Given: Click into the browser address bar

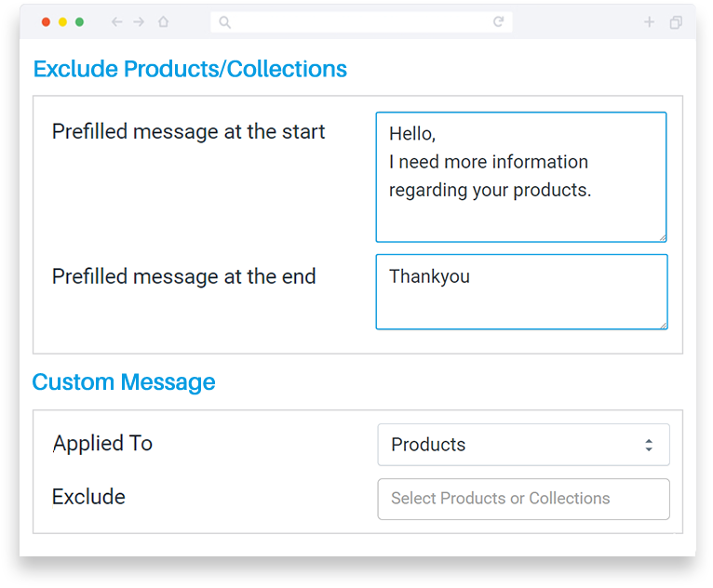Looking at the screenshot, I should [x=361, y=21].
